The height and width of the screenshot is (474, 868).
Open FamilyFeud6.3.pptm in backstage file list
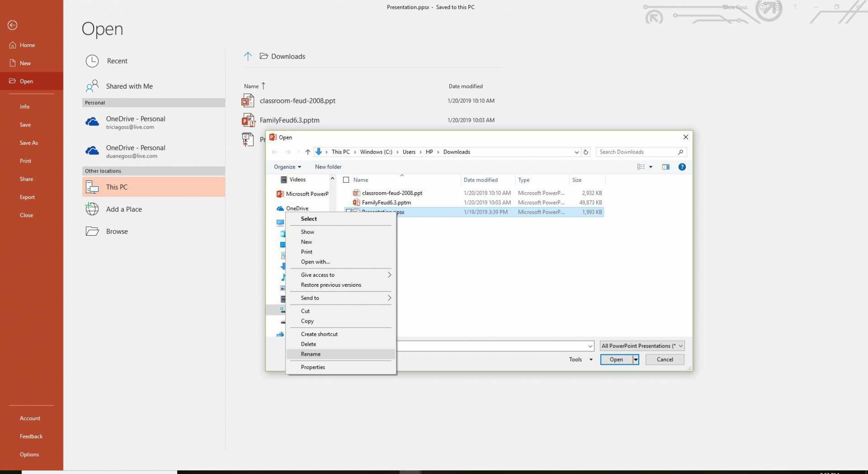pos(289,120)
